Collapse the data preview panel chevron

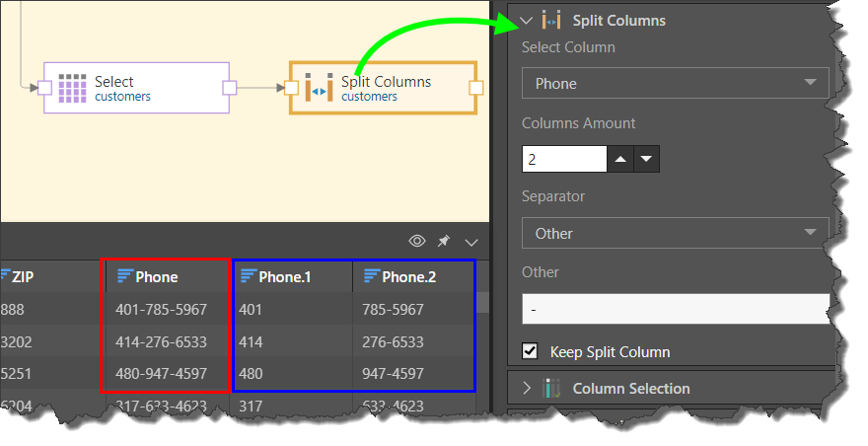point(471,241)
